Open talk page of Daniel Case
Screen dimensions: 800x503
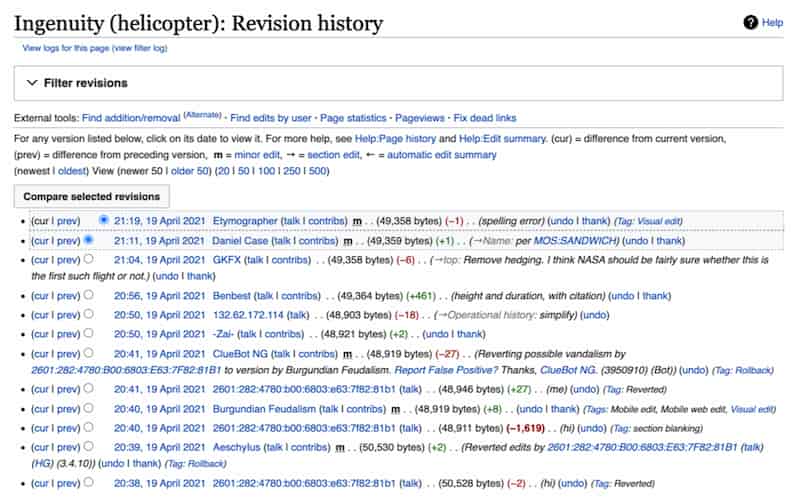click(x=282, y=241)
